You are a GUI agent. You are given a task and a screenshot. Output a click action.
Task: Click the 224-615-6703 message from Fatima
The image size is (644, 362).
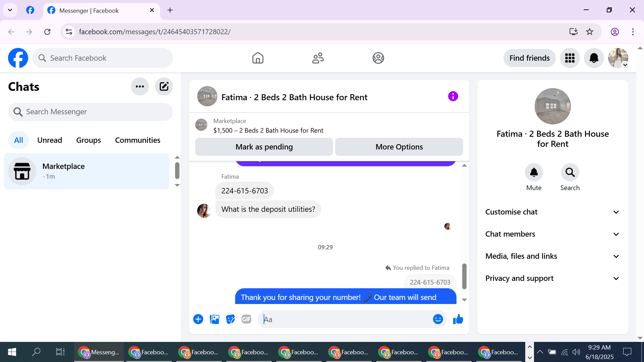coord(245,191)
